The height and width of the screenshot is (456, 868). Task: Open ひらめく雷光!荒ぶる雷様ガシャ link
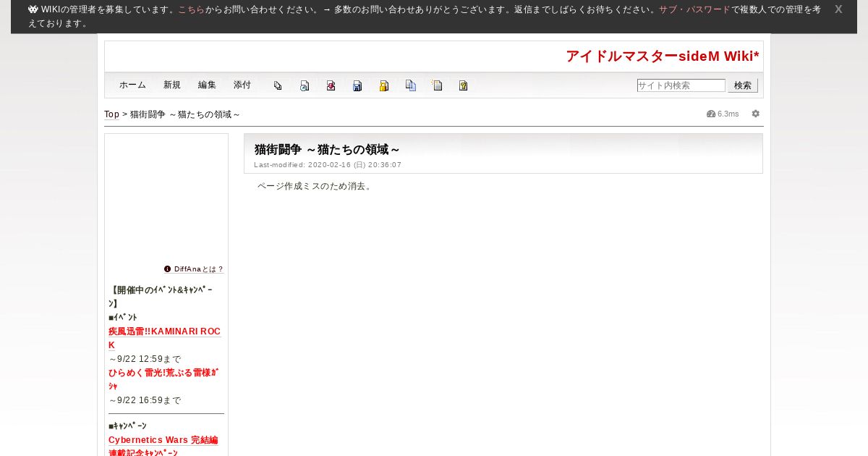[163, 379]
